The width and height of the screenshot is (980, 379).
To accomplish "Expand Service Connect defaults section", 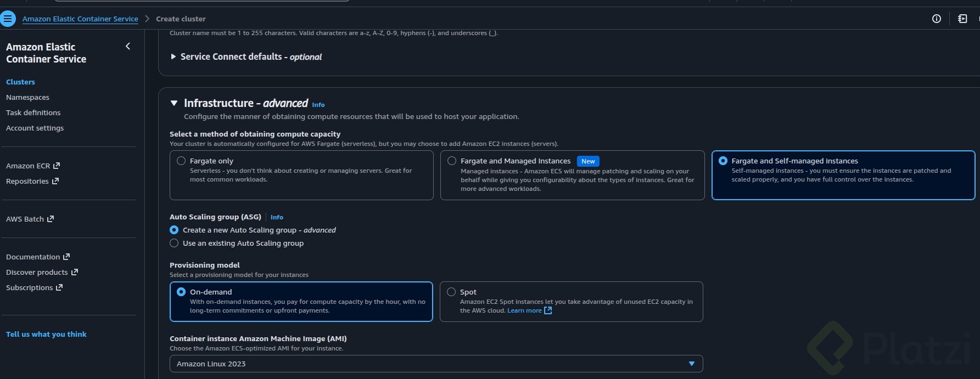I will click(173, 56).
